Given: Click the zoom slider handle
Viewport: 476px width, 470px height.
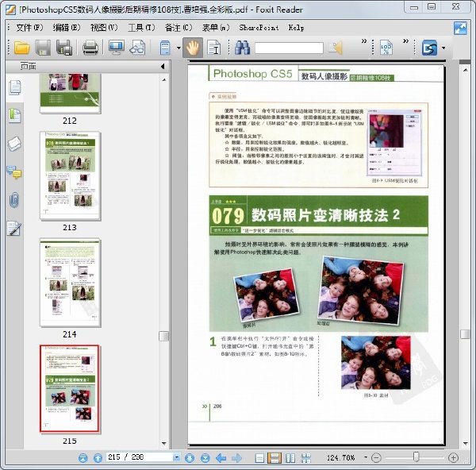Looking at the screenshot, I should tap(416, 457).
